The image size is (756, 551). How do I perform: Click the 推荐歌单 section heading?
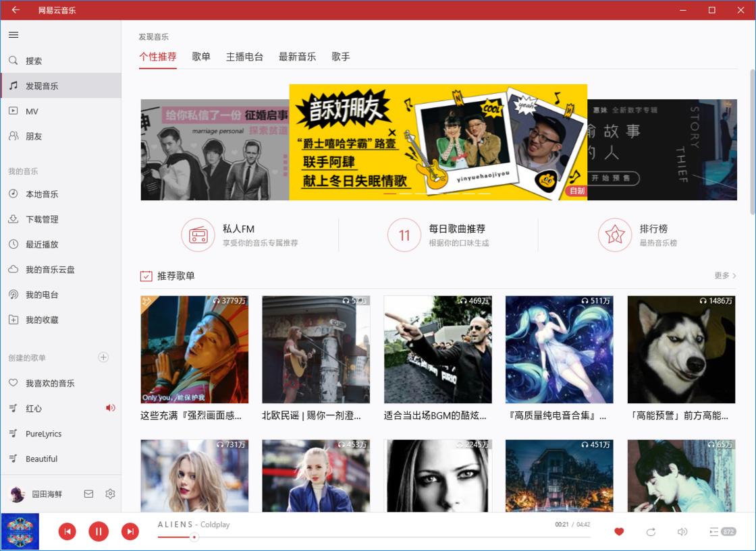[x=176, y=276]
